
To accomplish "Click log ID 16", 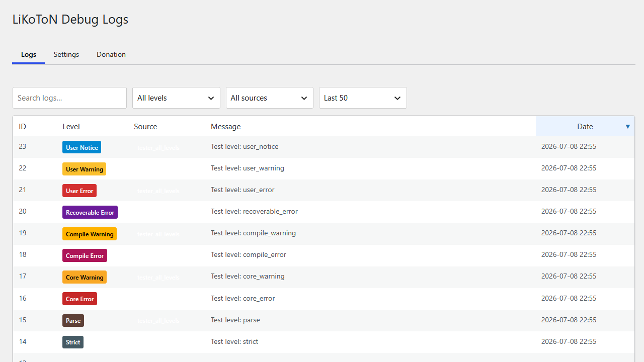I will (x=23, y=299).
